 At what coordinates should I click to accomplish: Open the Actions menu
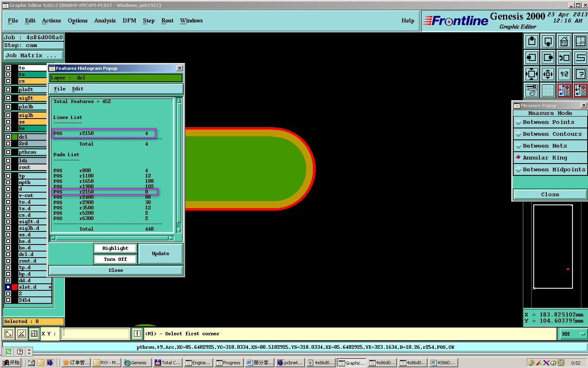coord(51,20)
